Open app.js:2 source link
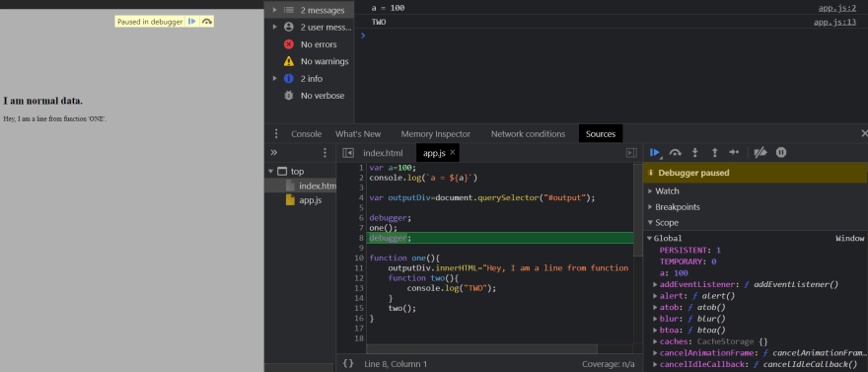This screenshot has width=868, height=372. click(837, 8)
